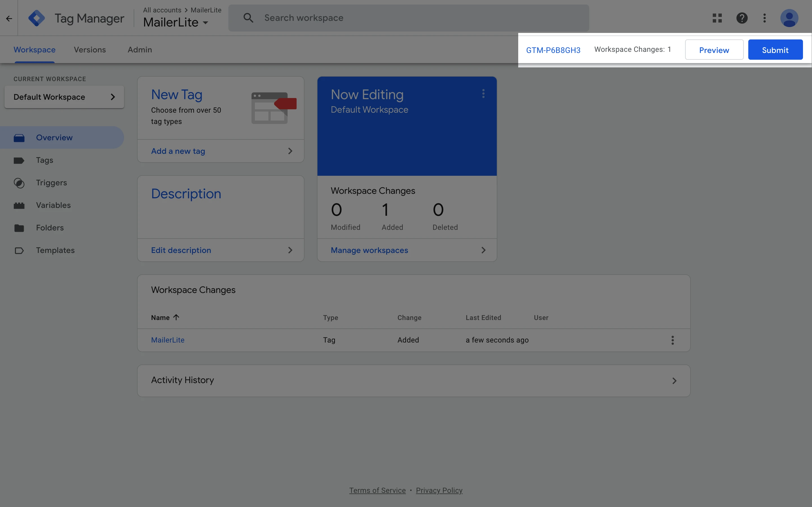Click the Preview button
The image size is (812, 507).
pyautogui.click(x=714, y=50)
